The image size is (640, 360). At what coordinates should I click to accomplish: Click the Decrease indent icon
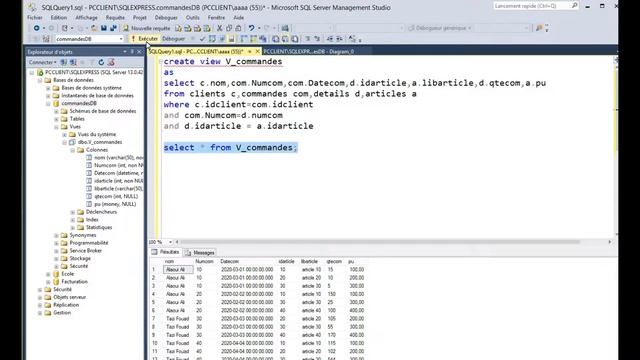(330, 39)
